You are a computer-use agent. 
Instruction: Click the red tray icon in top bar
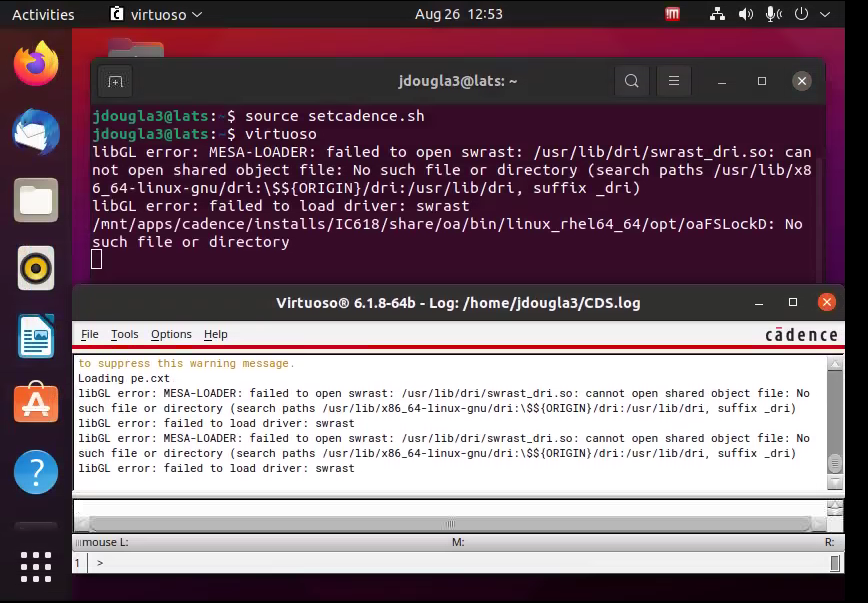click(x=672, y=14)
